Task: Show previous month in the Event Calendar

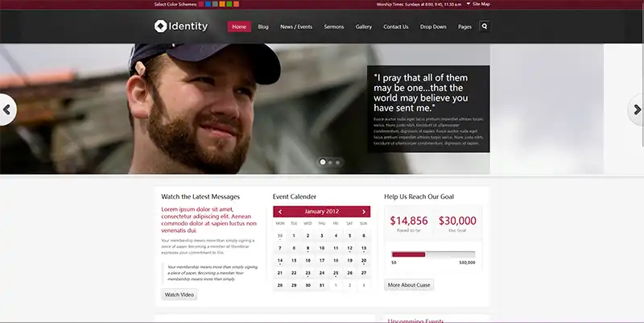Action: (280, 212)
